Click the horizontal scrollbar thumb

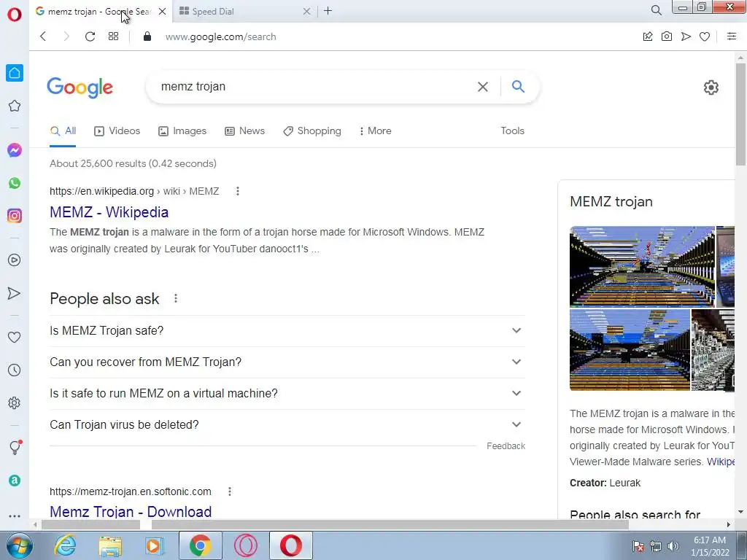(x=390, y=525)
